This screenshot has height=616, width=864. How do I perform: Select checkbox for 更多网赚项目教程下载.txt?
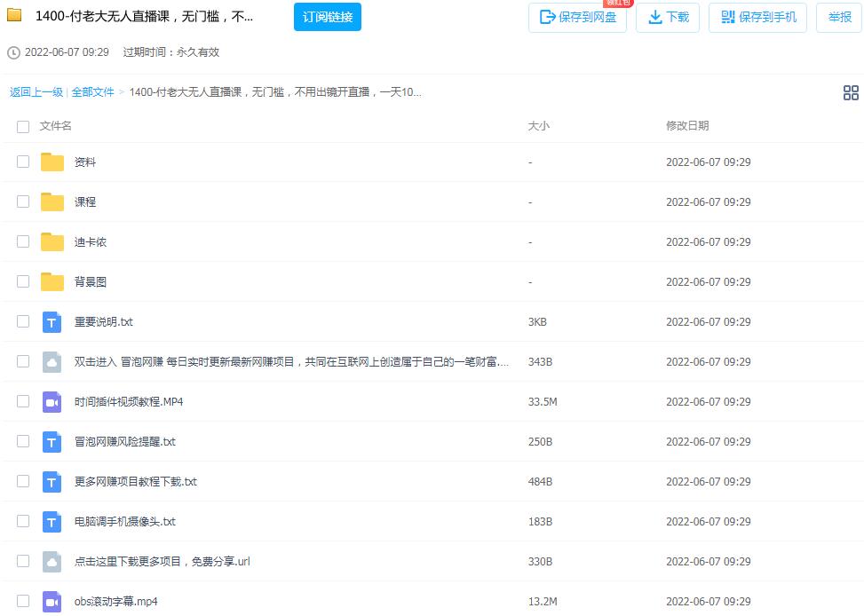click(23, 481)
